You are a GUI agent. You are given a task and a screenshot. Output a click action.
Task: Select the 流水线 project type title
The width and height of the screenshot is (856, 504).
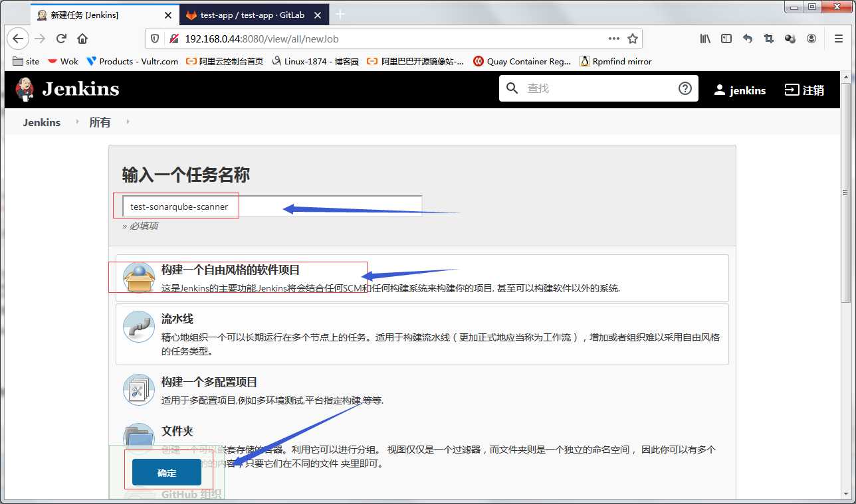tap(177, 319)
